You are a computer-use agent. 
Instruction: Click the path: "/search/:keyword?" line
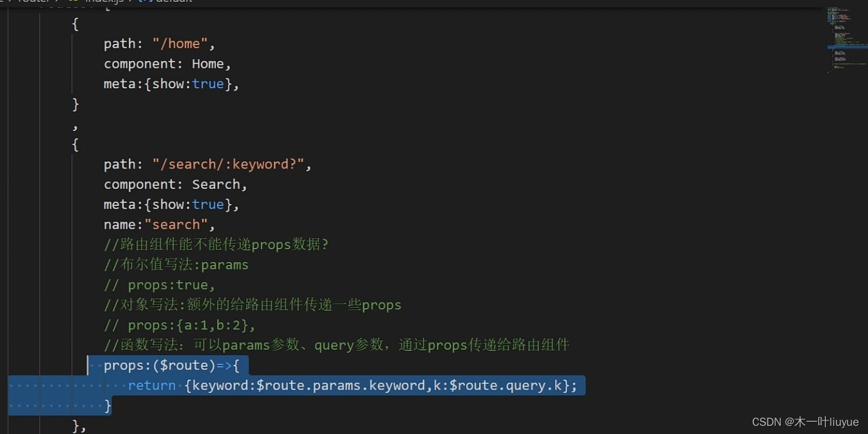pos(208,164)
